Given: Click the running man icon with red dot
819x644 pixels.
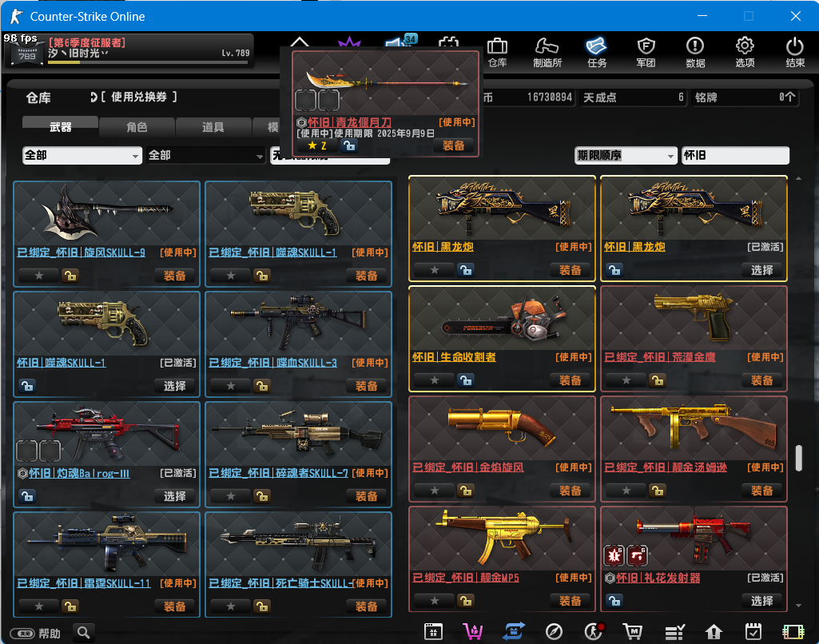Looking at the screenshot, I should 594,632.
